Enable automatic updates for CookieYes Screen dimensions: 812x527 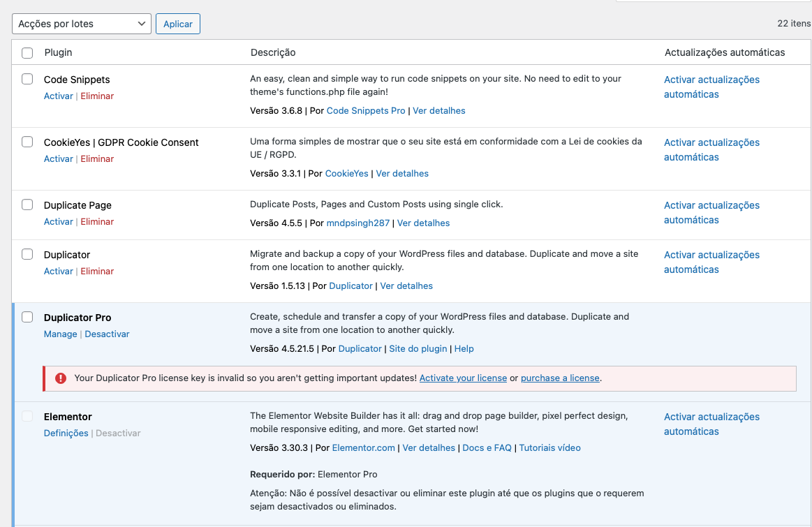click(711, 149)
